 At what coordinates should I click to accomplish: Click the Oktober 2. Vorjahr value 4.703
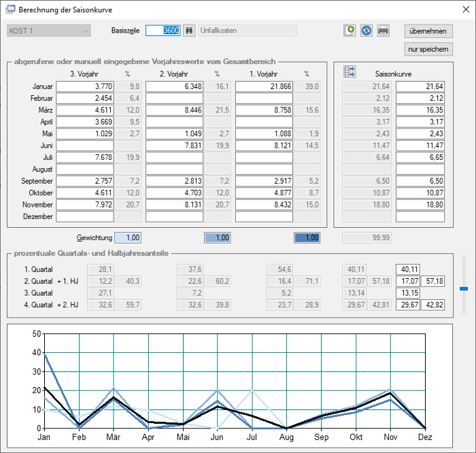[174, 193]
